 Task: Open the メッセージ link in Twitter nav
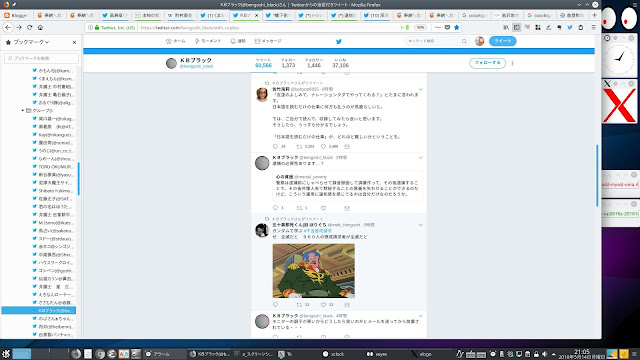pyautogui.click(x=268, y=41)
